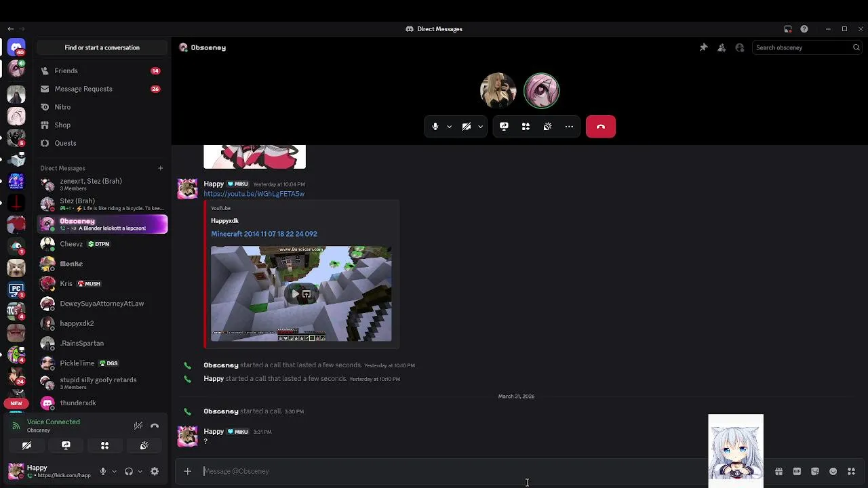Click the message attachment plus button
This screenshot has width=868, height=488.
coord(188,471)
